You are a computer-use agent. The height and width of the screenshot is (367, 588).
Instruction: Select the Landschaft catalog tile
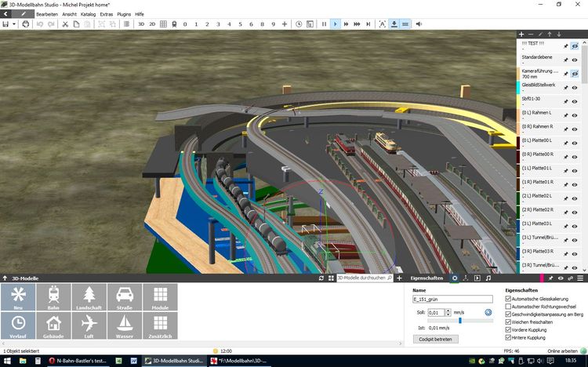pyautogui.click(x=89, y=298)
